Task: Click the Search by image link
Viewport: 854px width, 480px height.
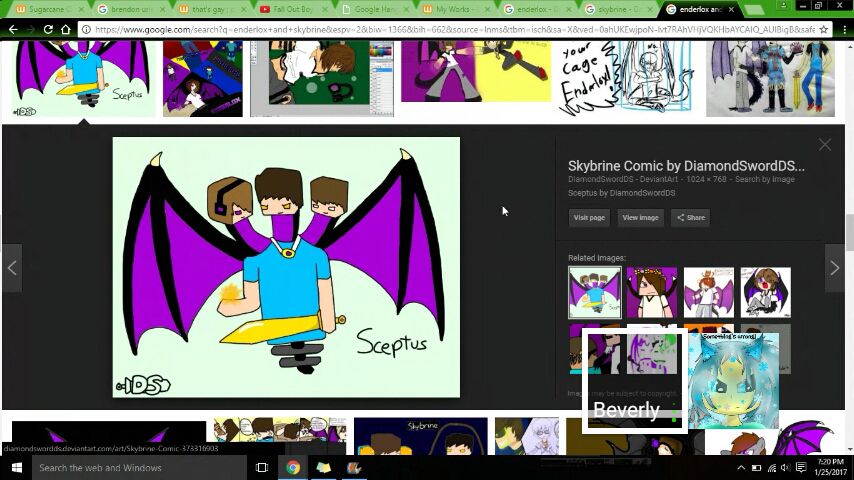Action: 765,179
